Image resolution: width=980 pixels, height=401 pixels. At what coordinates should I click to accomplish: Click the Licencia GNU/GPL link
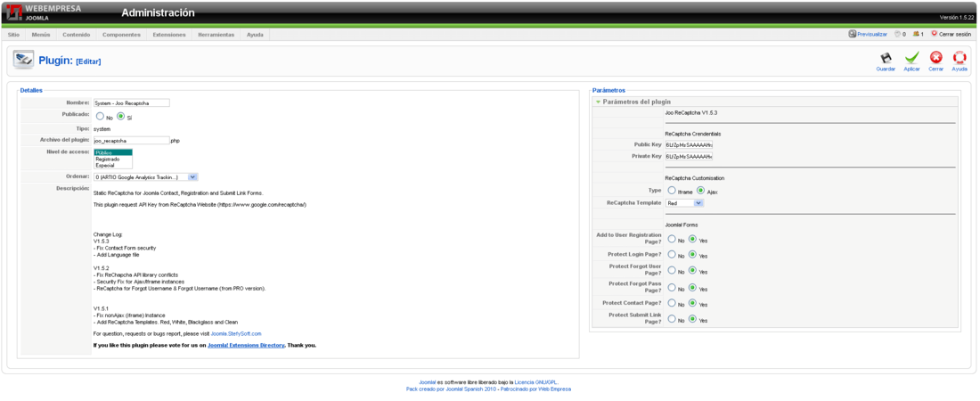[537, 381]
